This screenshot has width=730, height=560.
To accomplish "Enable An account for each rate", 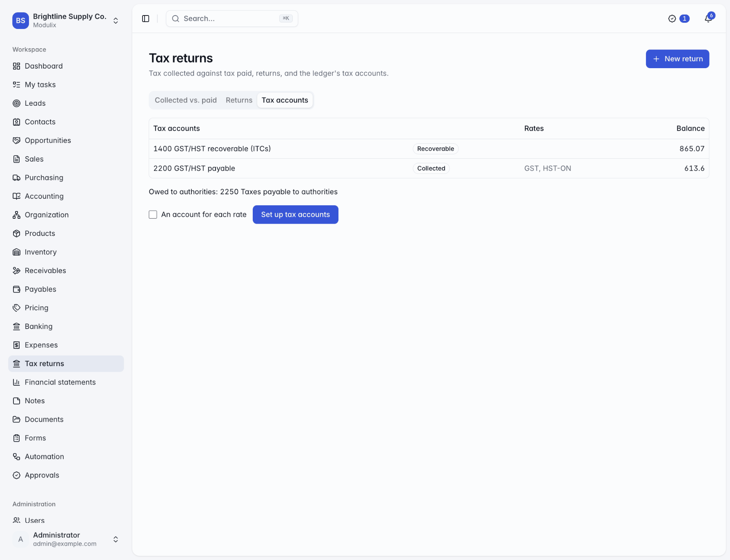I will (153, 215).
